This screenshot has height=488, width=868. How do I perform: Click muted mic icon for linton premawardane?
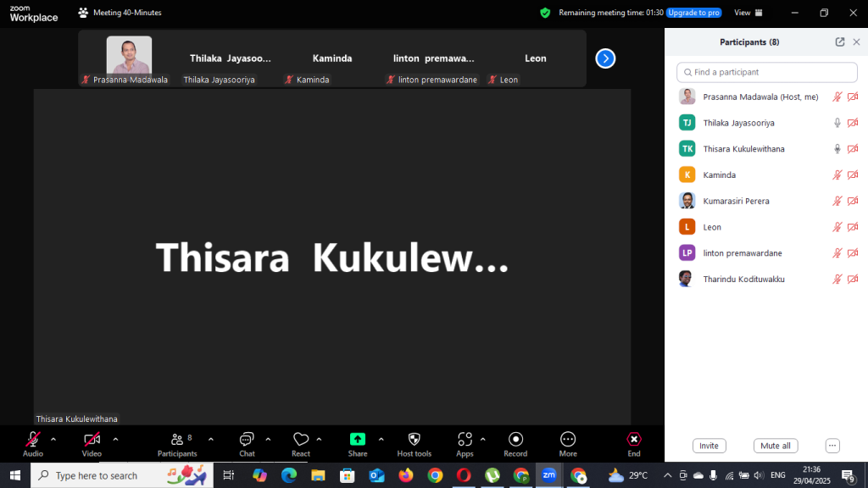click(837, 252)
